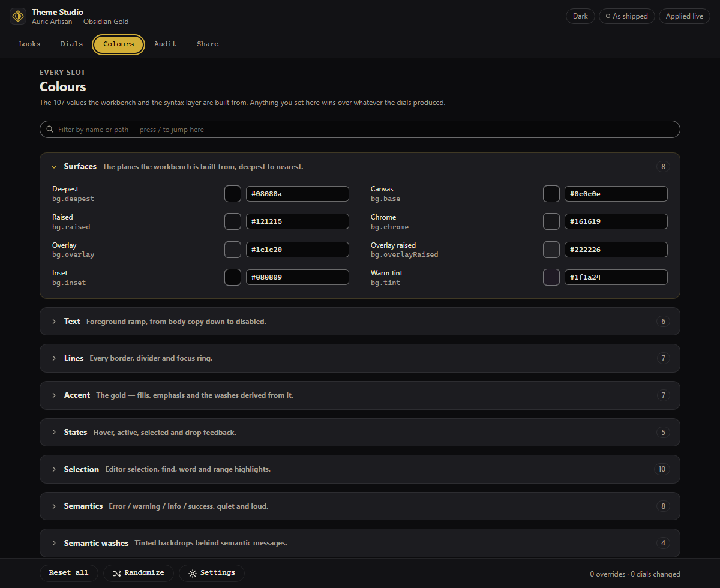Screen dimensions: 720x588
Task: Toggle the Dark mode pill
Action: pyautogui.click(x=580, y=16)
